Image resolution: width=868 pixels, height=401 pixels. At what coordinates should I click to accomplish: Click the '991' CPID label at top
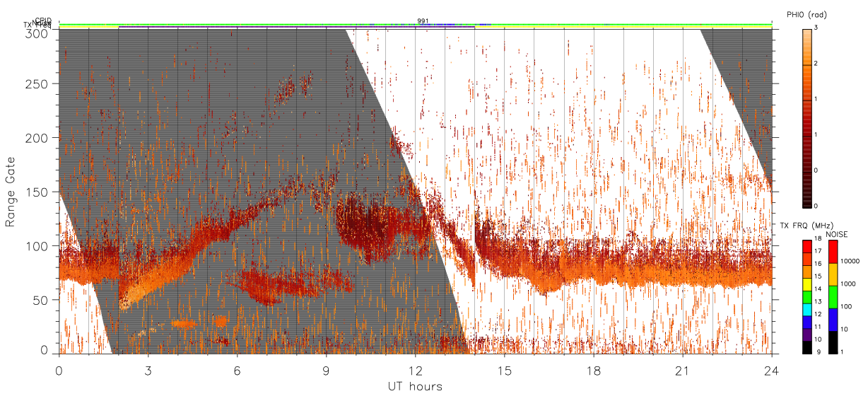click(x=423, y=21)
